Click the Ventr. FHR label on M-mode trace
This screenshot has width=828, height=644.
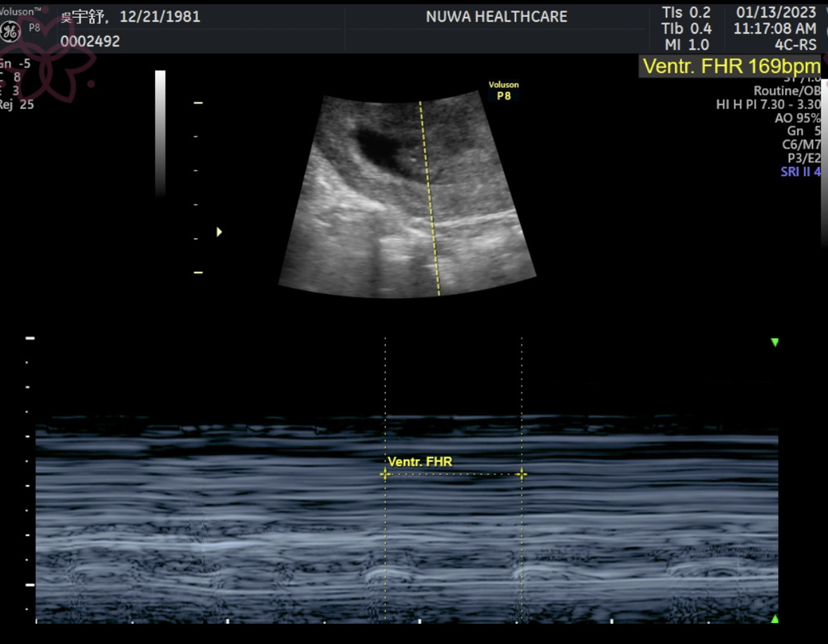click(420, 462)
